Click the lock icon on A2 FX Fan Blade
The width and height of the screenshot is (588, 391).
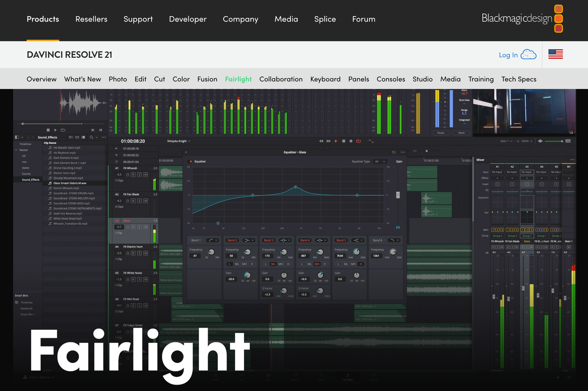coord(128,201)
